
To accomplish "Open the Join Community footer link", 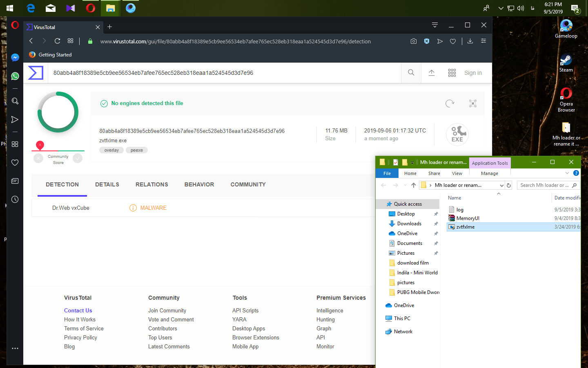I will click(167, 311).
